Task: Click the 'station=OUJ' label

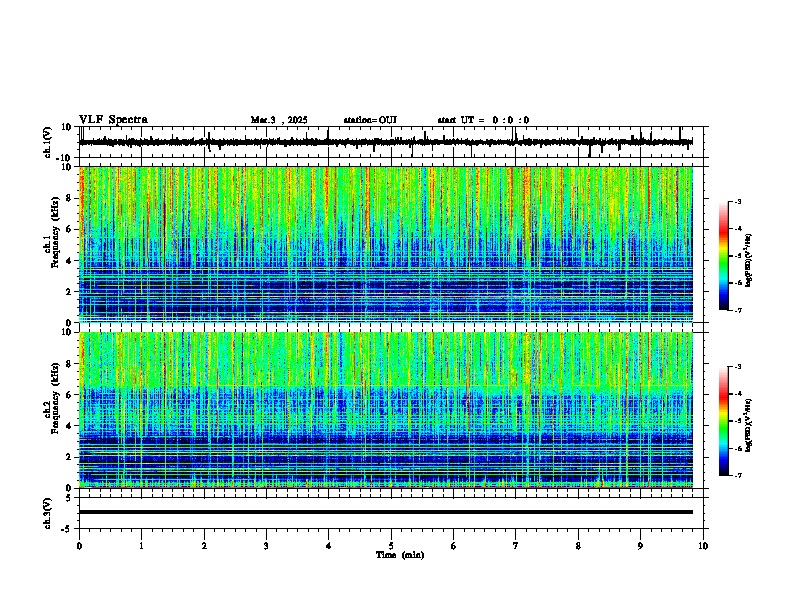Action: point(370,120)
